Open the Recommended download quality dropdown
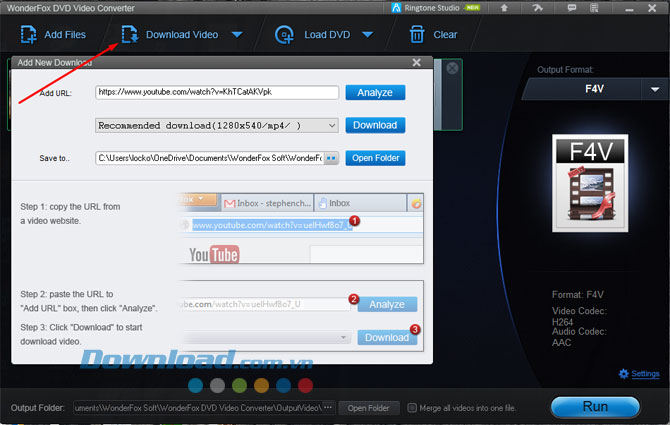 coord(217,126)
